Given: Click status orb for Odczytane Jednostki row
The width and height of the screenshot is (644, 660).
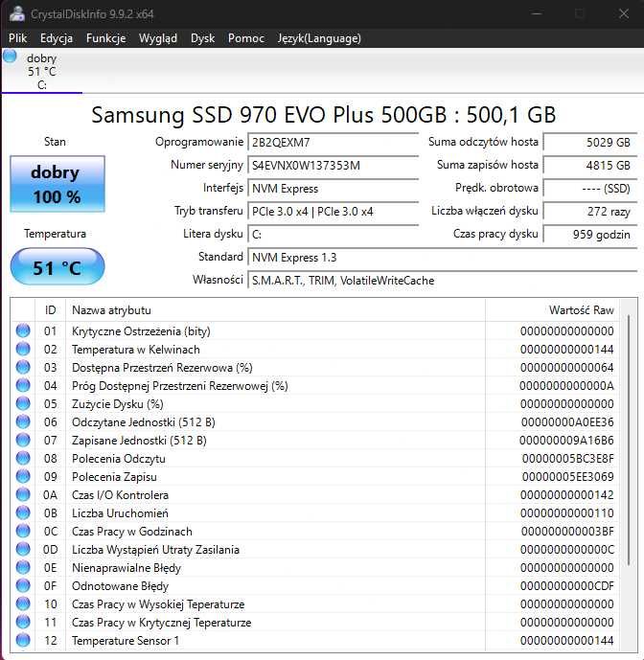Looking at the screenshot, I should [x=23, y=421].
